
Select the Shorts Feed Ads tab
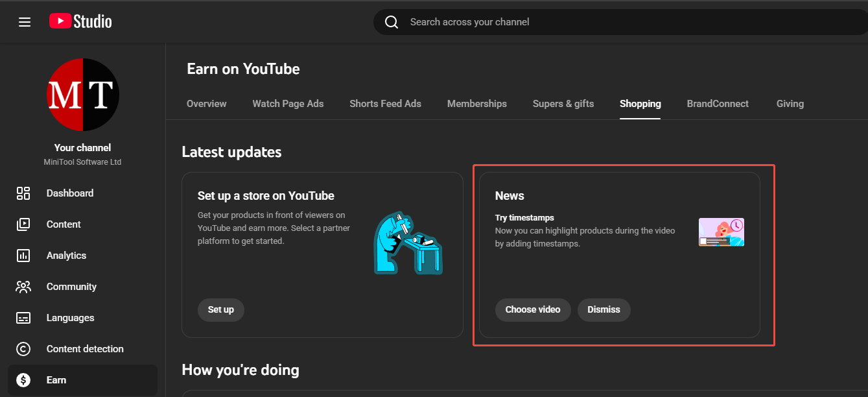[x=385, y=103]
